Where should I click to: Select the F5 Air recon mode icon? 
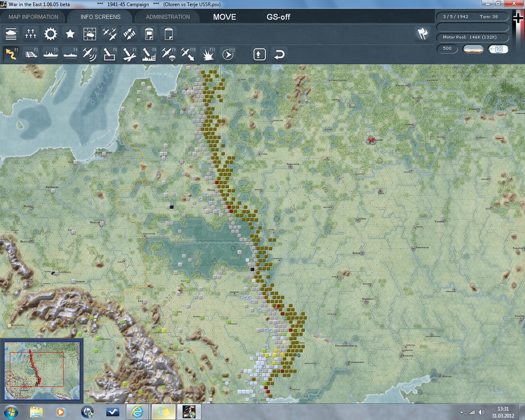[90, 54]
